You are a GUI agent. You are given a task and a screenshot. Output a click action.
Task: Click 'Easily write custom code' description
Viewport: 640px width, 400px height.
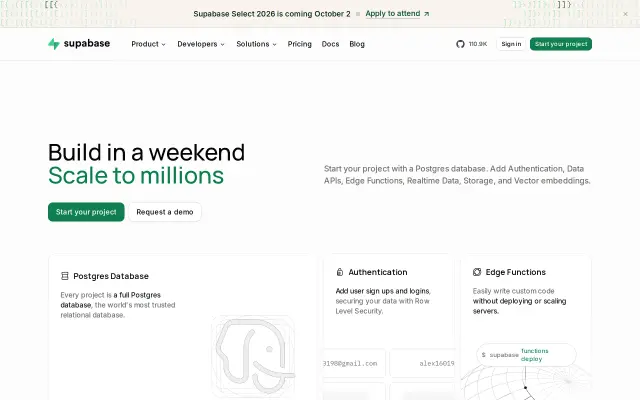click(519, 301)
